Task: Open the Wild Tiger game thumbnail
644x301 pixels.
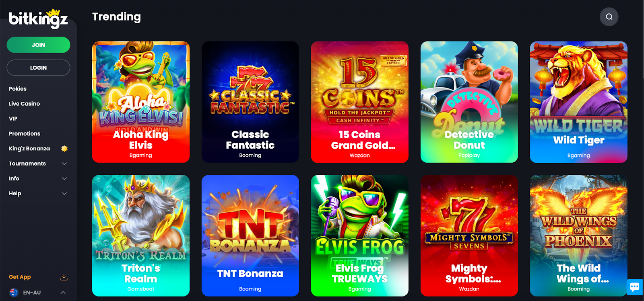Action: coord(579,102)
